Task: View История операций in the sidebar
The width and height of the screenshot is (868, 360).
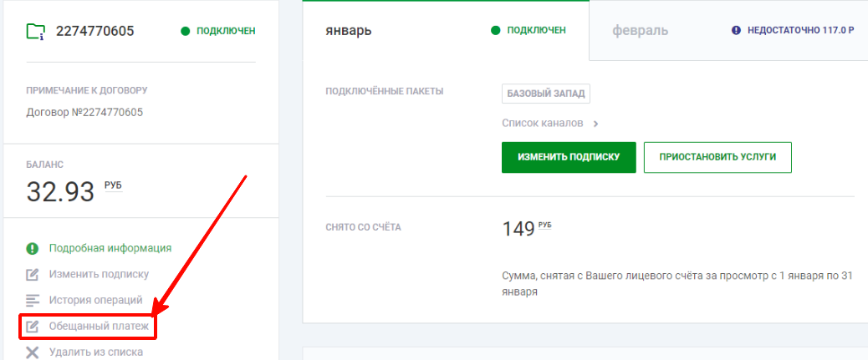Action: (x=95, y=300)
